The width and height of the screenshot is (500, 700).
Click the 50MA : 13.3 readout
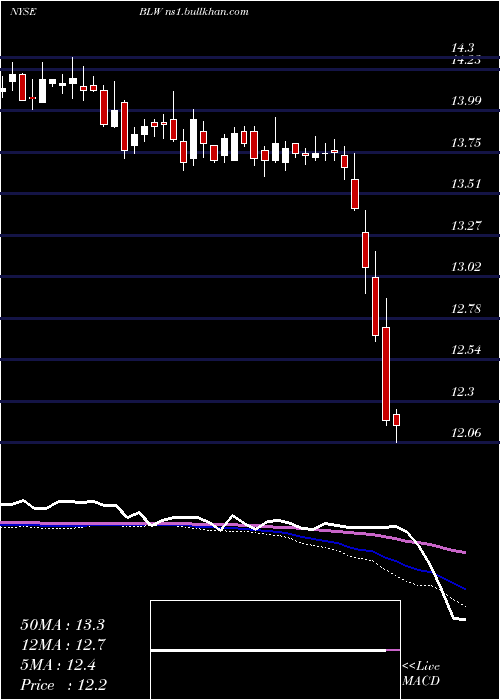pos(62,625)
